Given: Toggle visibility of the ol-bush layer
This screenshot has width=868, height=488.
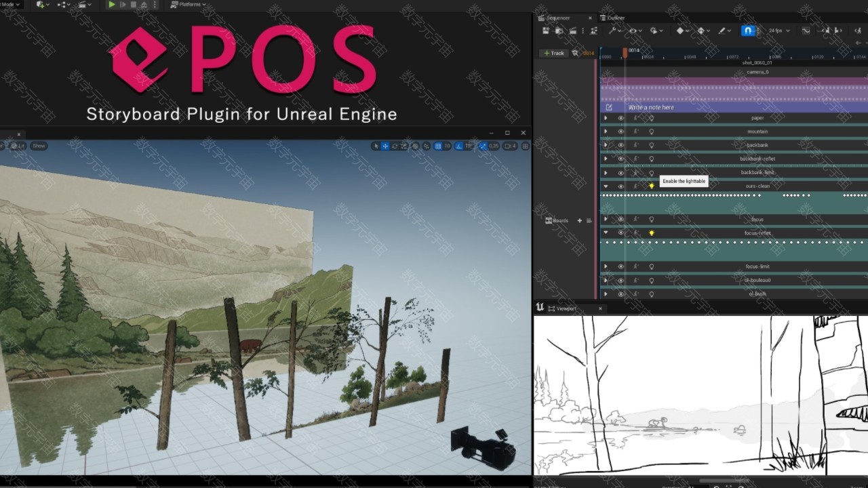Looking at the screenshot, I should tap(620, 294).
